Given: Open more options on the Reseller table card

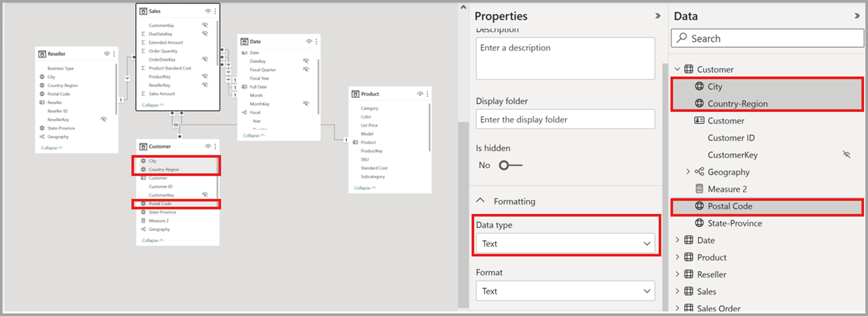Looking at the screenshot, I should click(114, 54).
